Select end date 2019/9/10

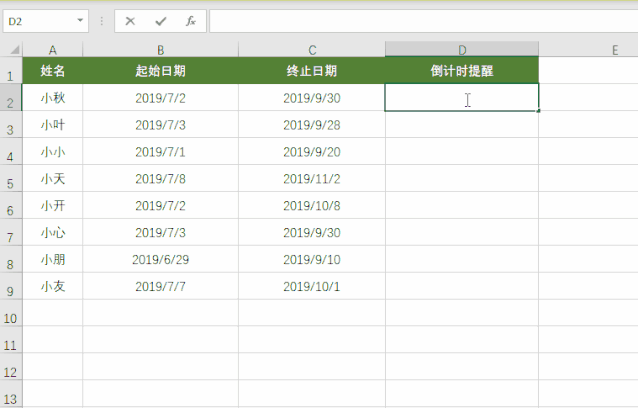pos(312,259)
